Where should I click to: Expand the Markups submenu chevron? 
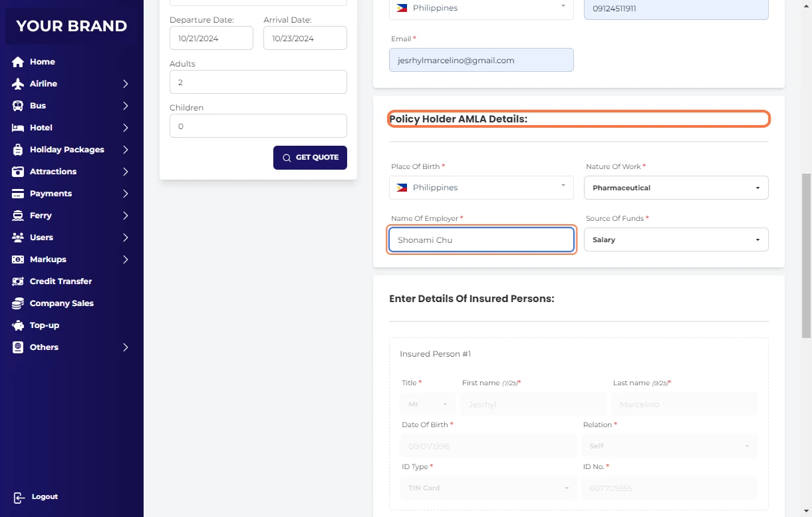click(125, 259)
